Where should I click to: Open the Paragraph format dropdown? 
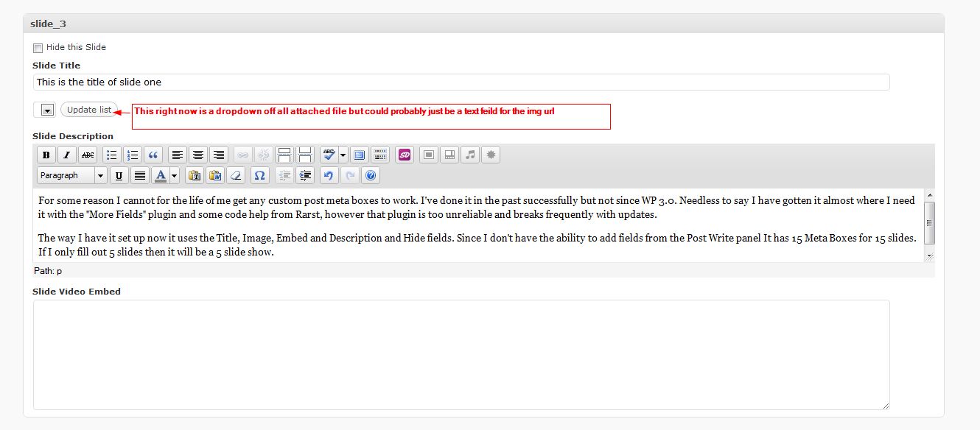(x=72, y=175)
